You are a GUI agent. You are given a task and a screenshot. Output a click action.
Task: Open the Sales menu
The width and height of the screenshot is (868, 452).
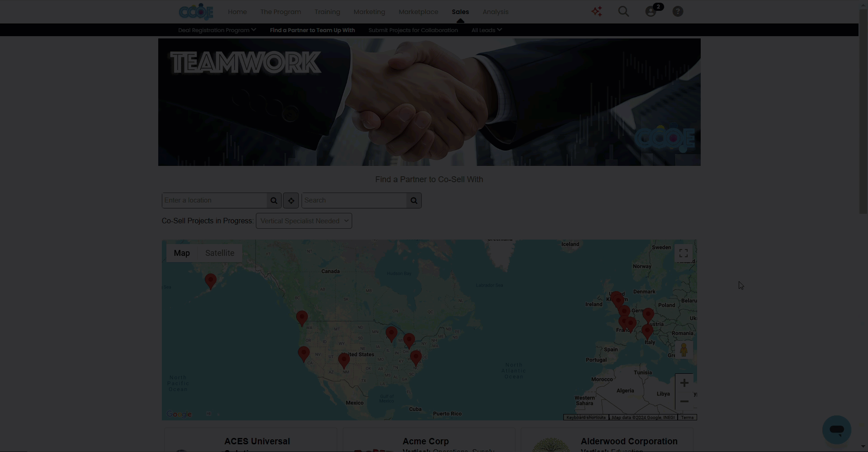tap(460, 12)
